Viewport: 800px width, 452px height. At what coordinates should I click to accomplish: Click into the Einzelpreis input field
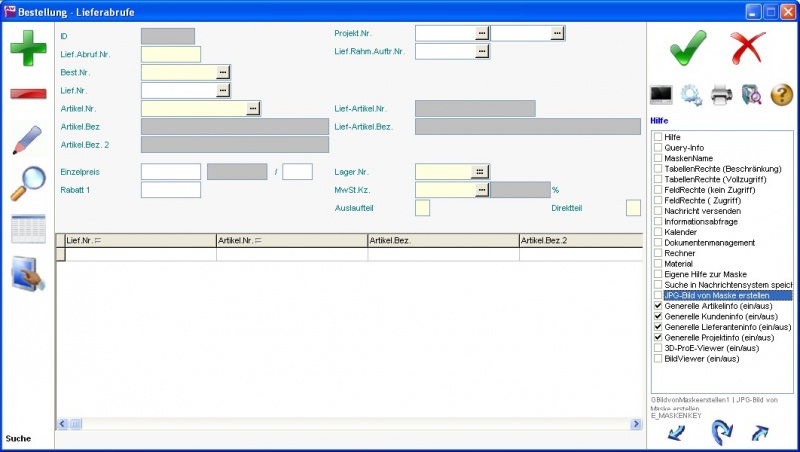coord(171,172)
